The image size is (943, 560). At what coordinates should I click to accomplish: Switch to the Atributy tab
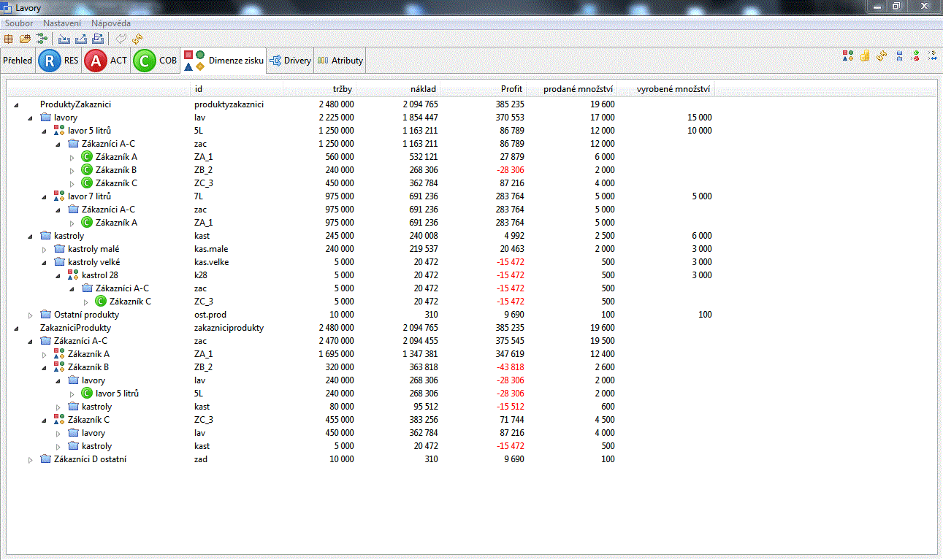[x=340, y=61]
